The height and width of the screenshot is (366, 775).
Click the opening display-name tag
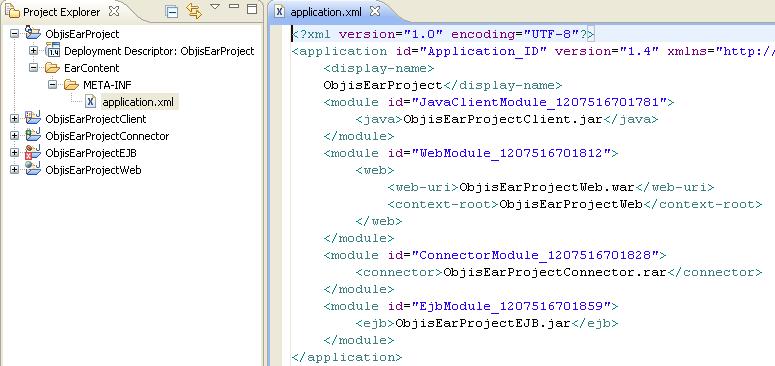tap(379, 68)
